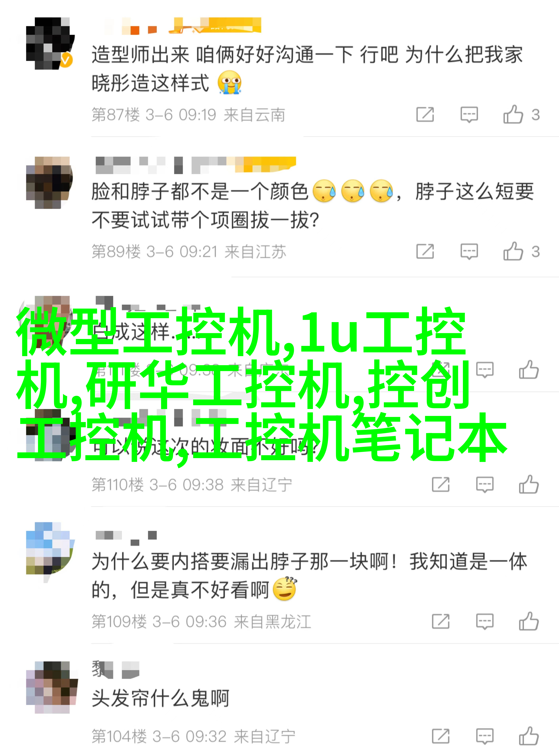
Task: Thumbs up the floor 110 comment
Action: coord(528,484)
